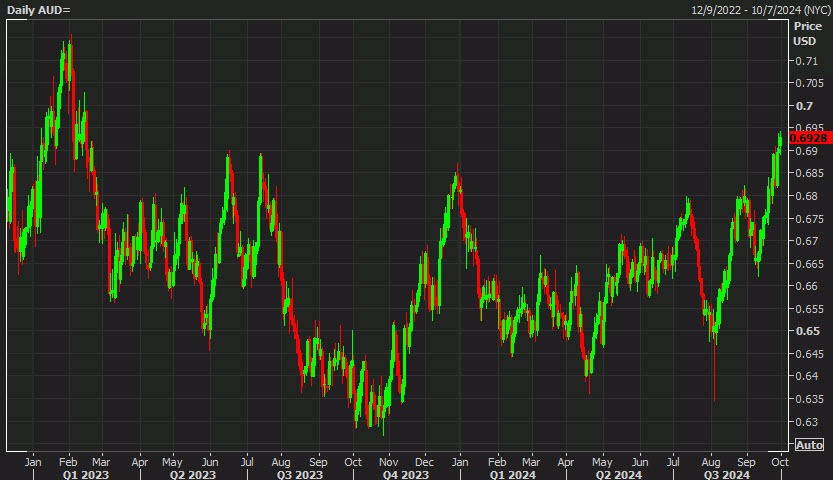The image size is (833, 480).
Task: Click the Auto scale button
Action: (809, 445)
